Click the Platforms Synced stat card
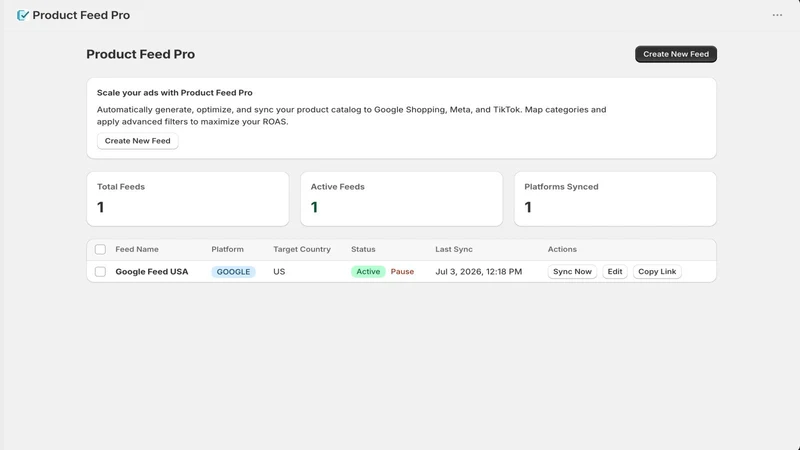This screenshot has width=800, height=450. click(615, 199)
